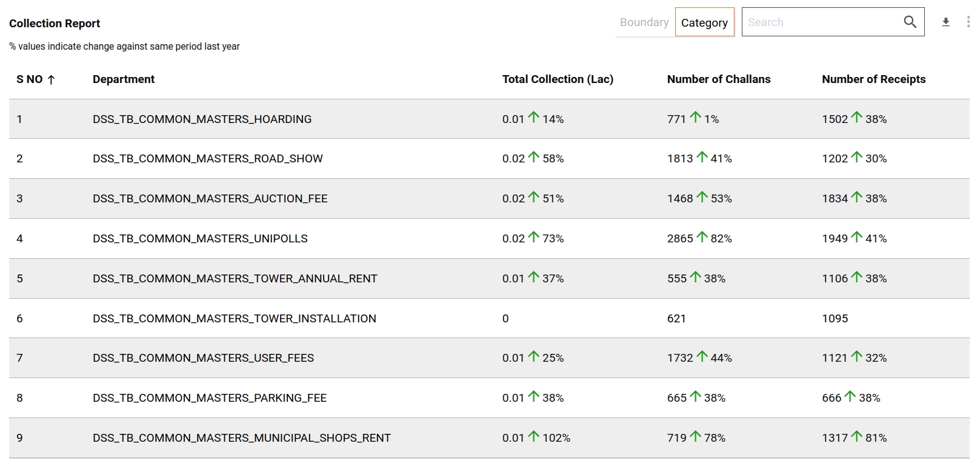Click the search magnifier icon

tap(910, 22)
